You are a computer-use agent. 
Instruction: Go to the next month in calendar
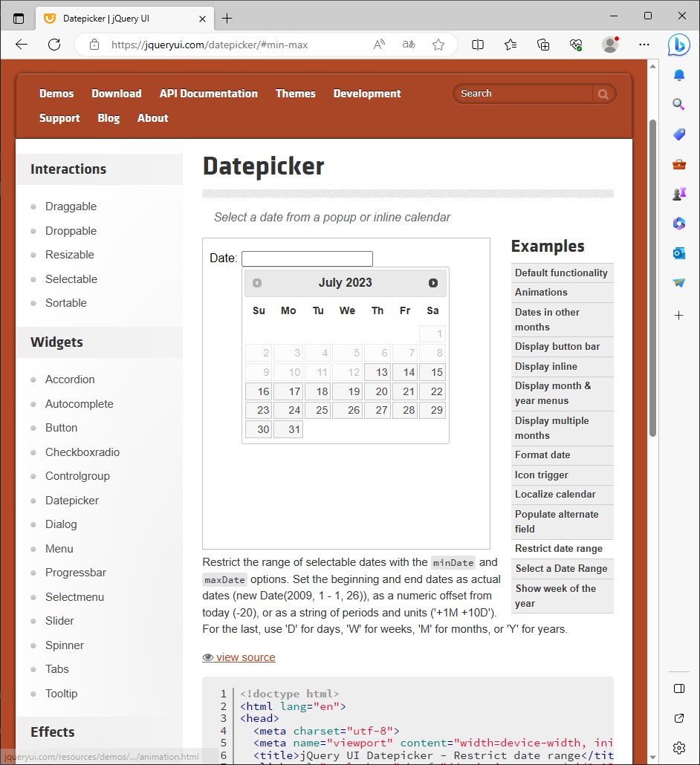point(433,283)
